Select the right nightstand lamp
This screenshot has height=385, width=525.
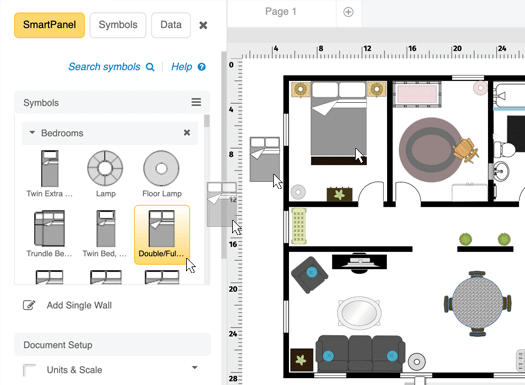(377, 89)
